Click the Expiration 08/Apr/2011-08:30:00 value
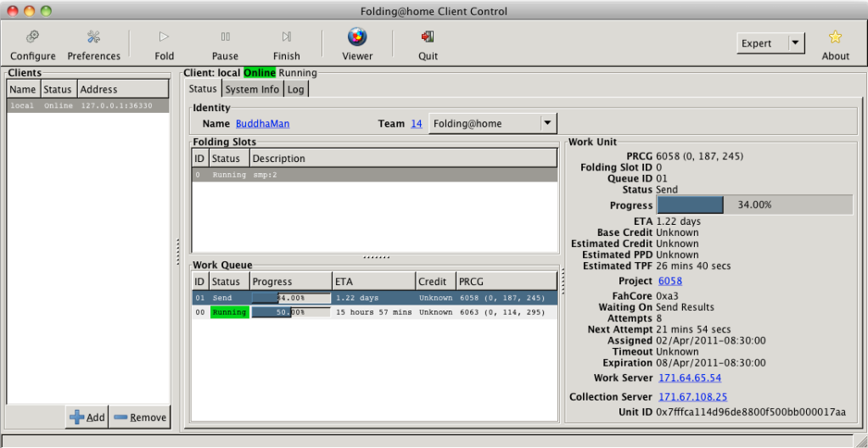The width and height of the screenshot is (868, 448). (711, 362)
